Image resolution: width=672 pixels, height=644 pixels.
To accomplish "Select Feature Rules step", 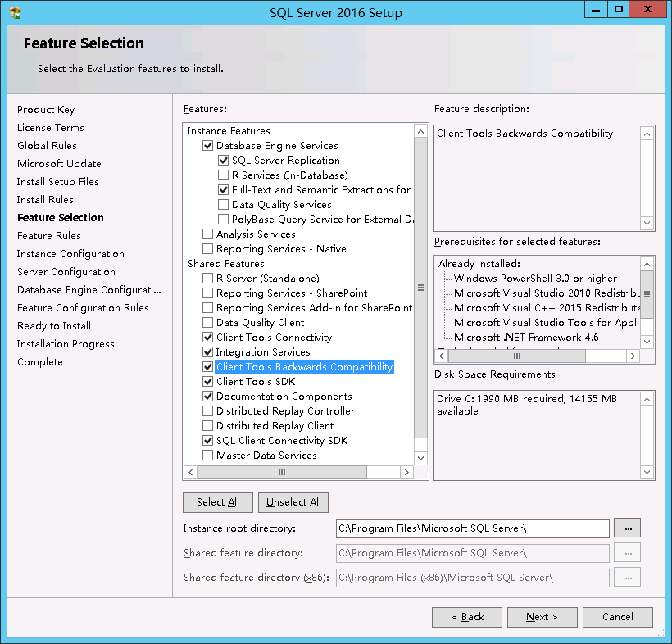I will click(49, 236).
